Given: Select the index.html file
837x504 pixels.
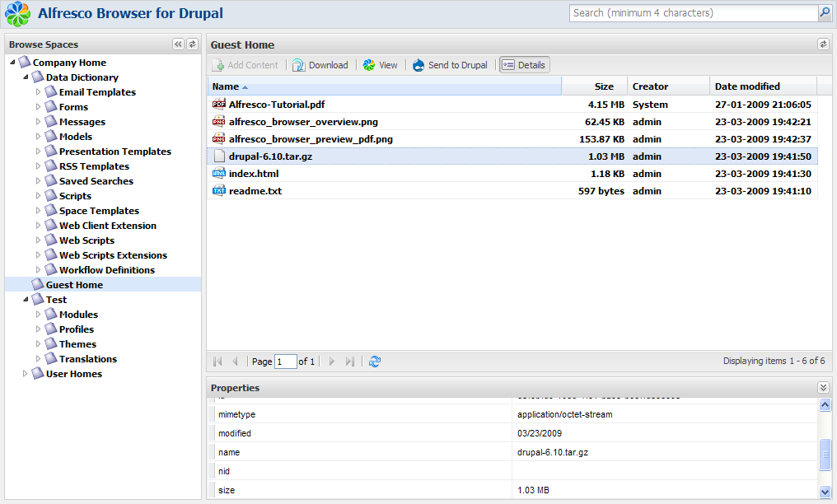Looking at the screenshot, I should pos(254,174).
